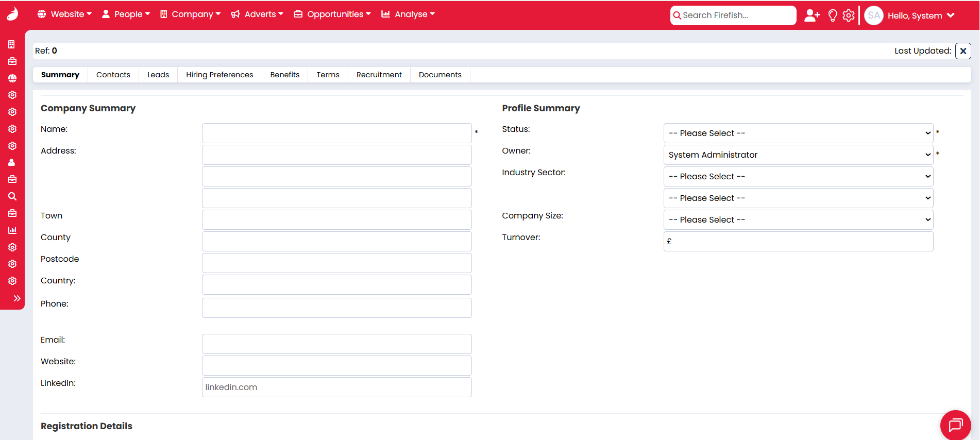Click the building icon in left sidebar

[x=12, y=44]
